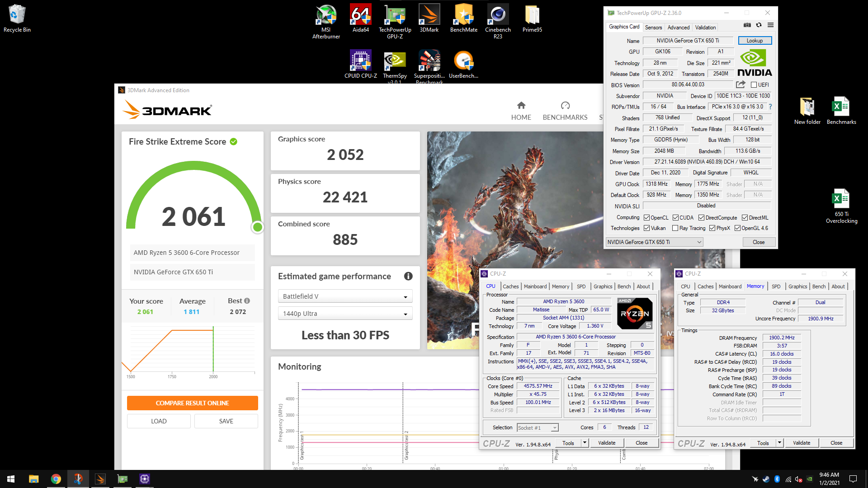Open the BenchMate desktop shortcut
868x488 pixels.
(x=463, y=18)
